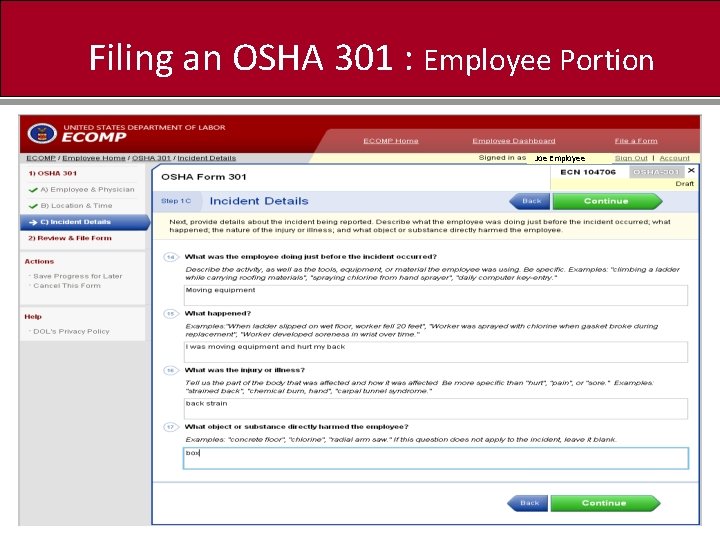This screenshot has height=540, width=720.
Task: Click question 17 number badge
Action: click(x=171, y=427)
